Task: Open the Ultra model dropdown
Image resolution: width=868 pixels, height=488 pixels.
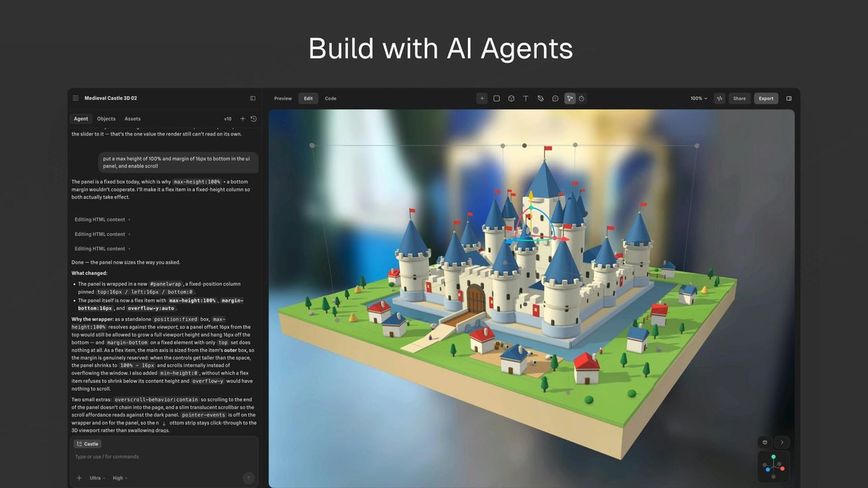Action: coord(97,478)
